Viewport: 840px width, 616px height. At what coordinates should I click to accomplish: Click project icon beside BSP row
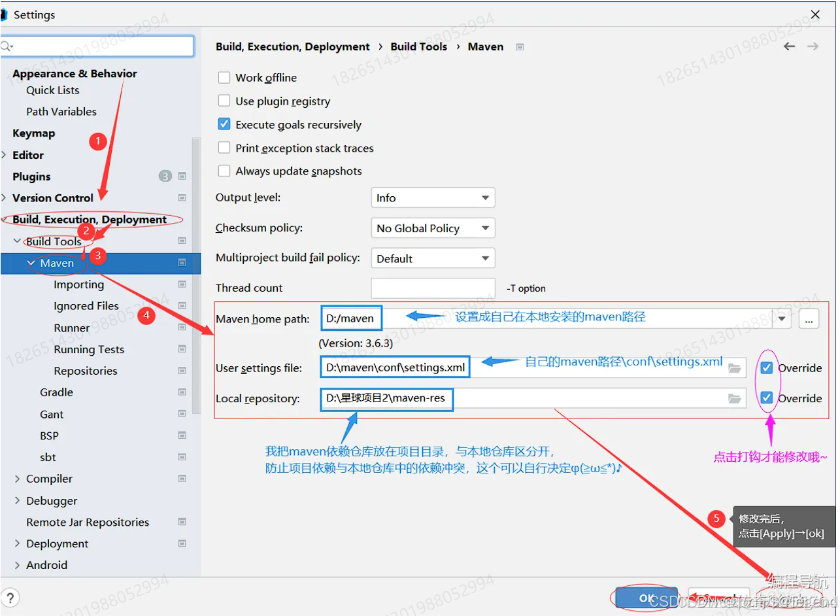point(182,435)
